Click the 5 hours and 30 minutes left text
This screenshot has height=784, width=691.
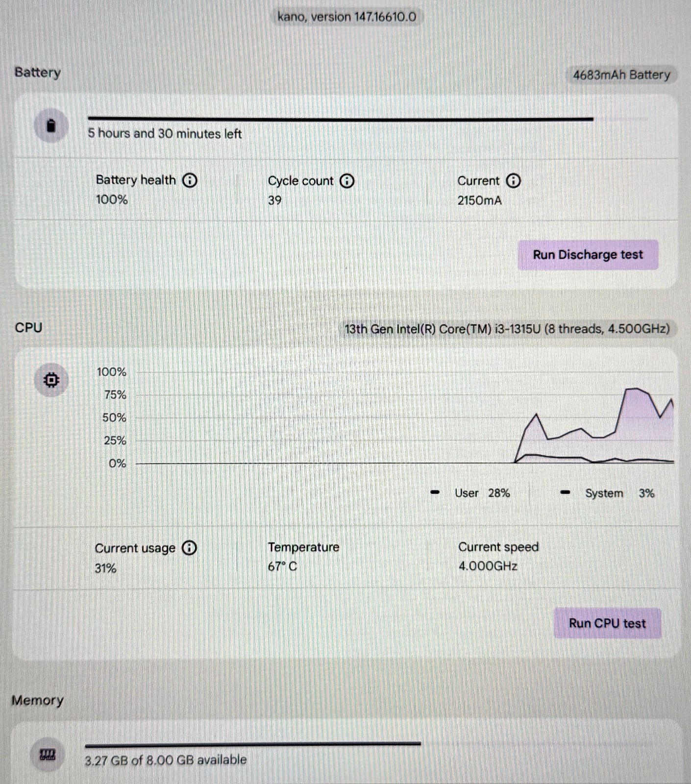(165, 133)
